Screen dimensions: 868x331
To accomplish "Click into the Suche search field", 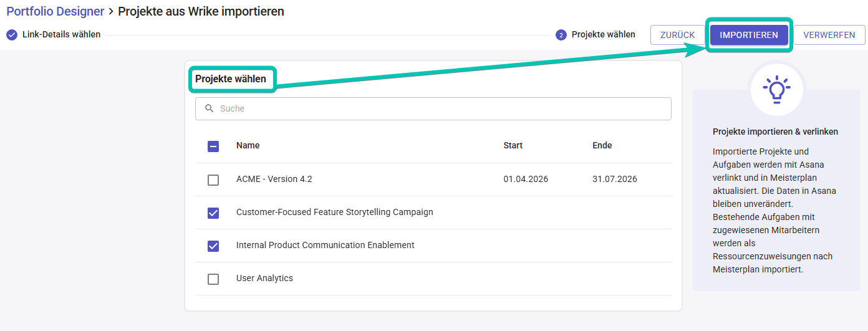I will 436,108.
